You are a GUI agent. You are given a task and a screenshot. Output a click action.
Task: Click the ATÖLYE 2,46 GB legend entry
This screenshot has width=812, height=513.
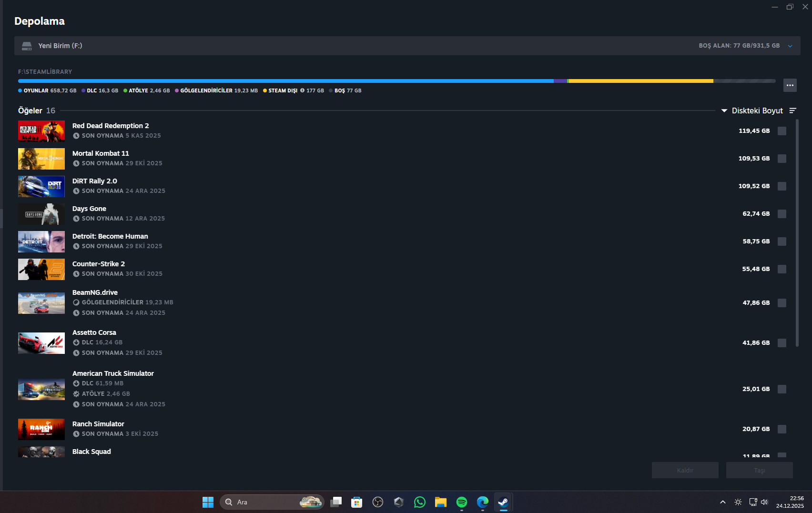147,91
